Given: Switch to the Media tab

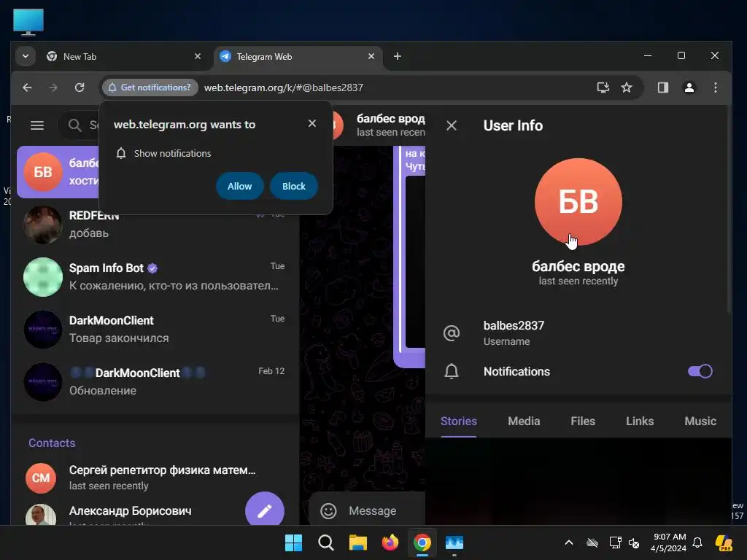Looking at the screenshot, I should click(x=524, y=421).
